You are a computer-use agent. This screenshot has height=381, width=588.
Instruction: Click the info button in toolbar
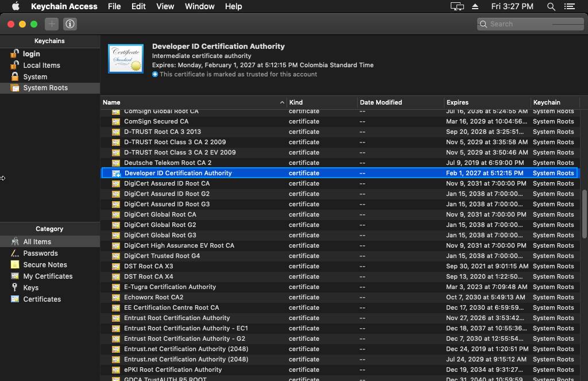pyautogui.click(x=70, y=24)
